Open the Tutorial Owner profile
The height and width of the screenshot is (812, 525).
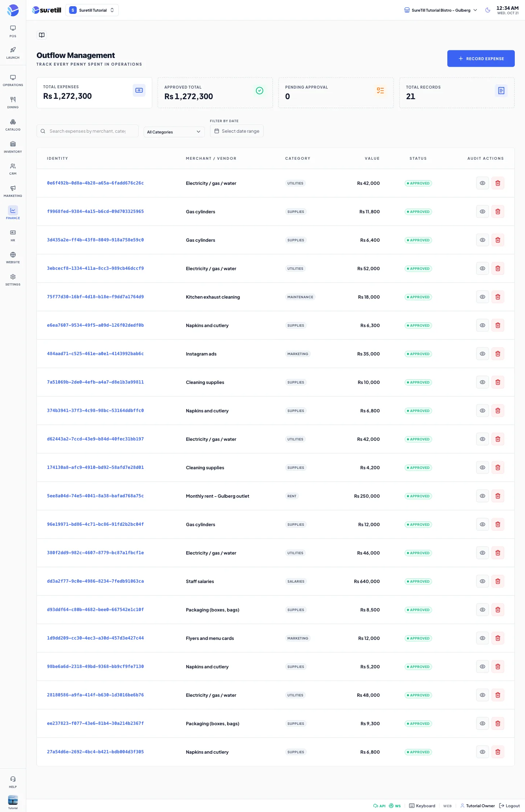coord(478,806)
